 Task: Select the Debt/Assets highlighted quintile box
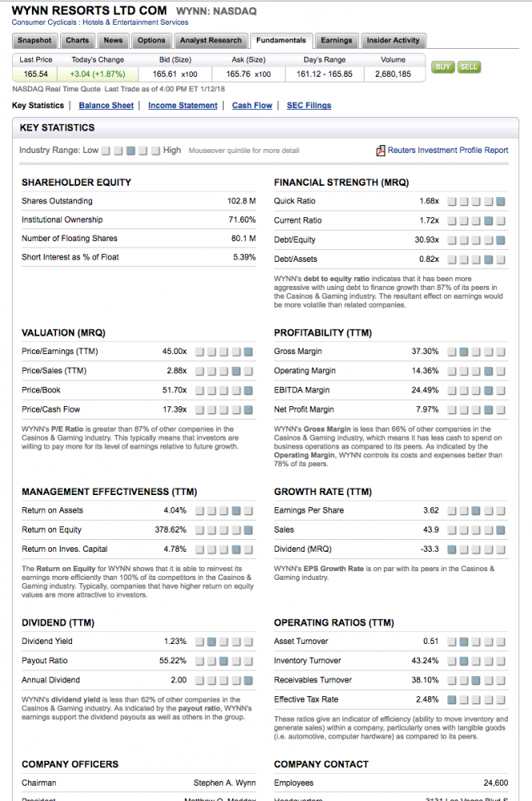(488, 260)
